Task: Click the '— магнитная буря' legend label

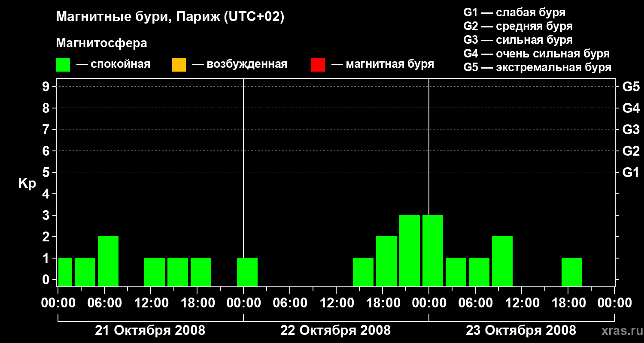Action: (383, 64)
